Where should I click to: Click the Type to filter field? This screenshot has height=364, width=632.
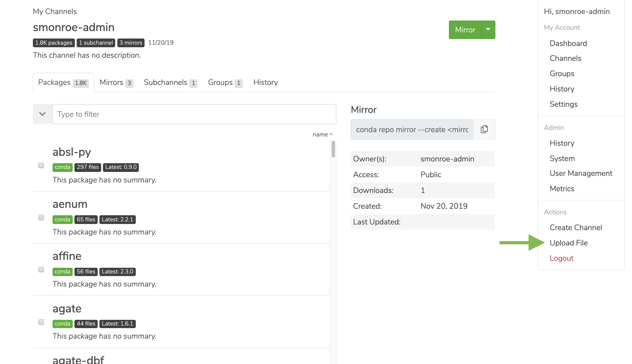click(194, 114)
